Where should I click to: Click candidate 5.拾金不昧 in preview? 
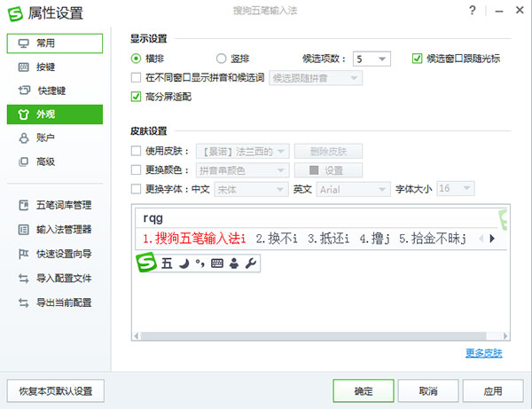(433, 239)
